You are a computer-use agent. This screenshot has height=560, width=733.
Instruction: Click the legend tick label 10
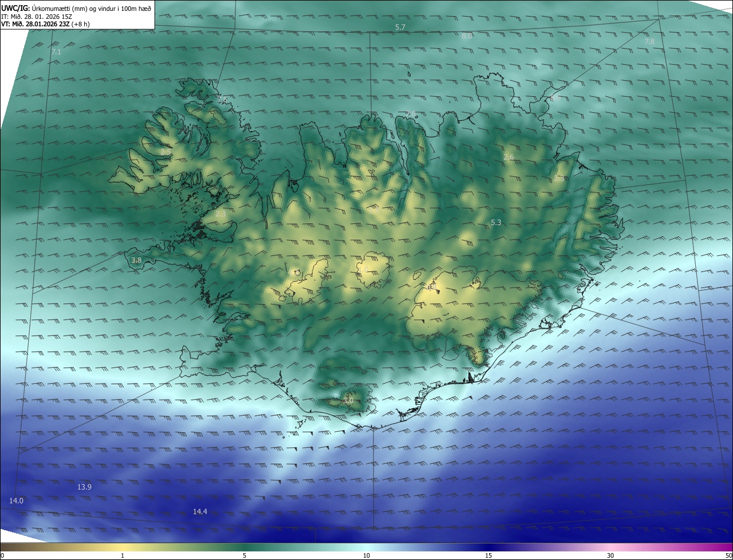coord(366,556)
